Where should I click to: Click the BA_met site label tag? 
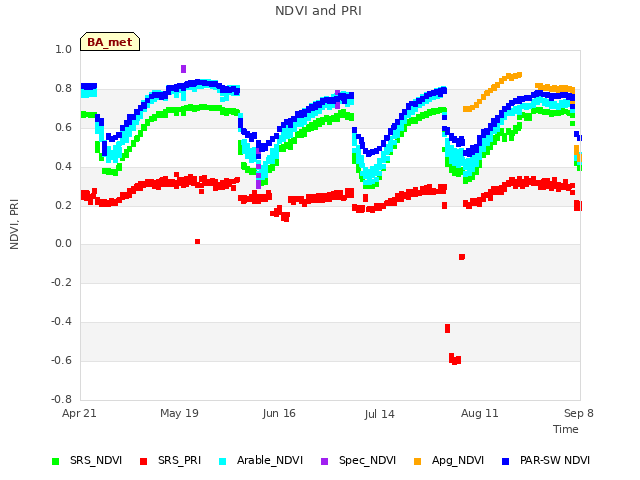tap(110, 42)
